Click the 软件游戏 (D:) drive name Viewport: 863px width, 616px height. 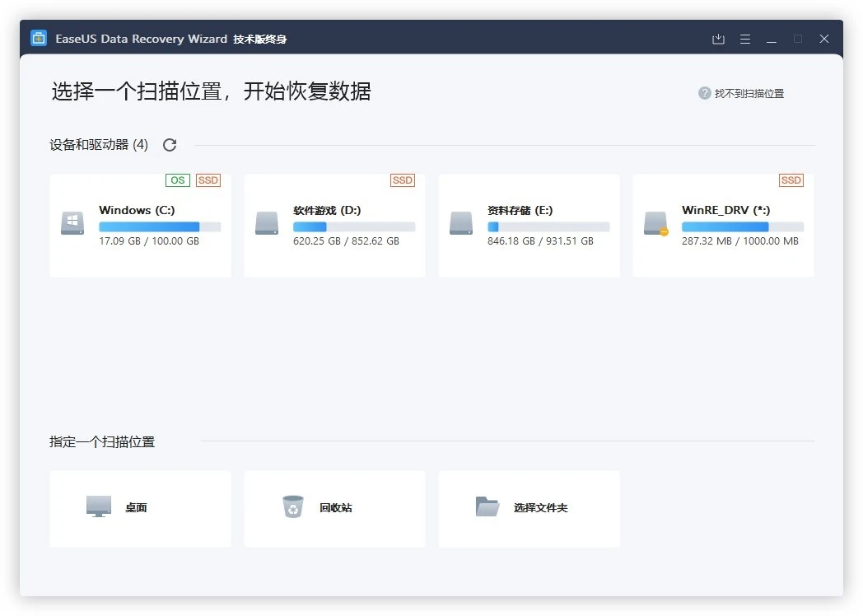pyautogui.click(x=327, y=210)
